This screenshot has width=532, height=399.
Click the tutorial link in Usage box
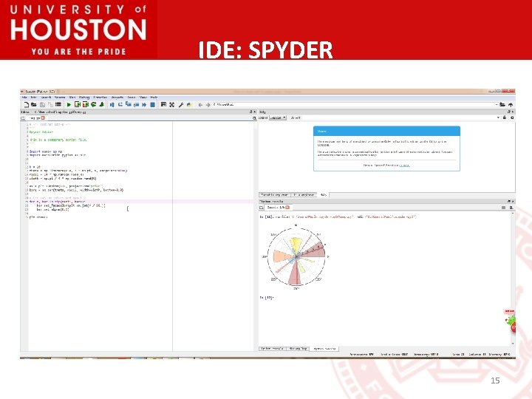[404, 166]
